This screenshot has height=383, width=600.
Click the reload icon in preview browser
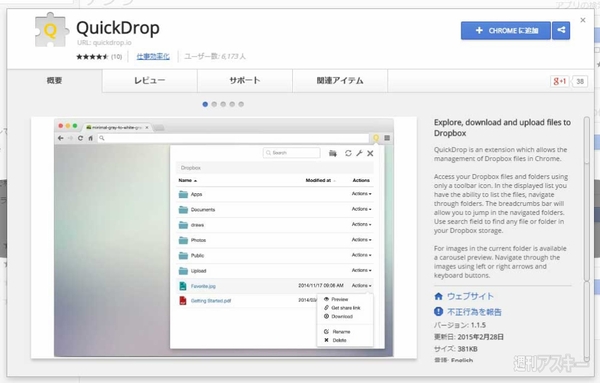click(80, 138)
